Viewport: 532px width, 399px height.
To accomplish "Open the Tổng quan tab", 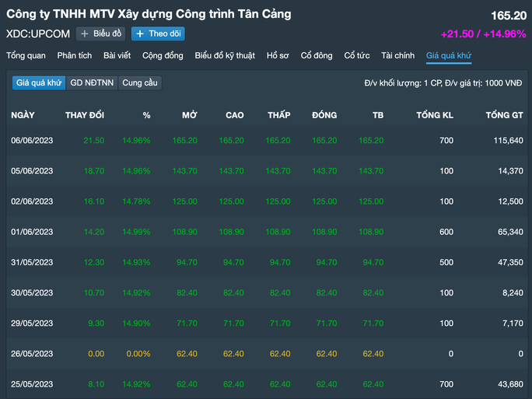I will (x=26, y=56).
